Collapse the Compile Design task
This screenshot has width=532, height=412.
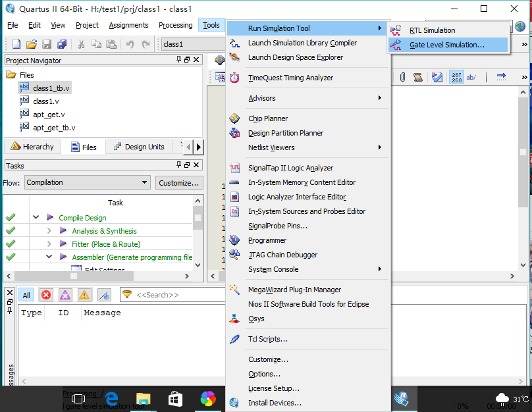tap(36, 217)
